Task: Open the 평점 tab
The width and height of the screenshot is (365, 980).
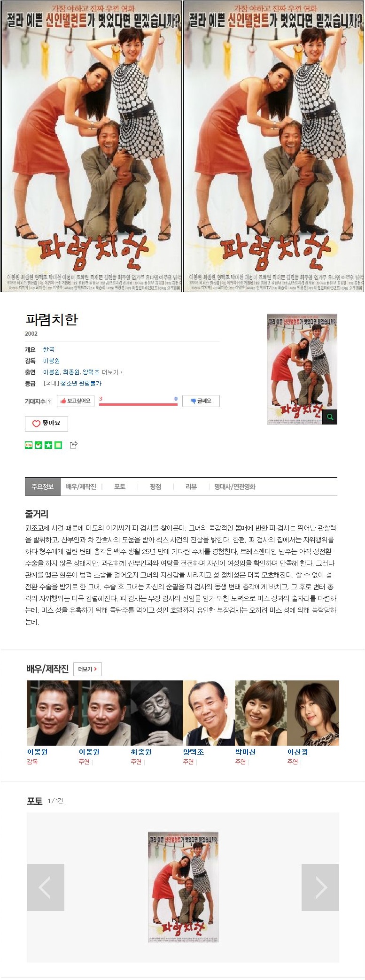Action: click(155, 487)
